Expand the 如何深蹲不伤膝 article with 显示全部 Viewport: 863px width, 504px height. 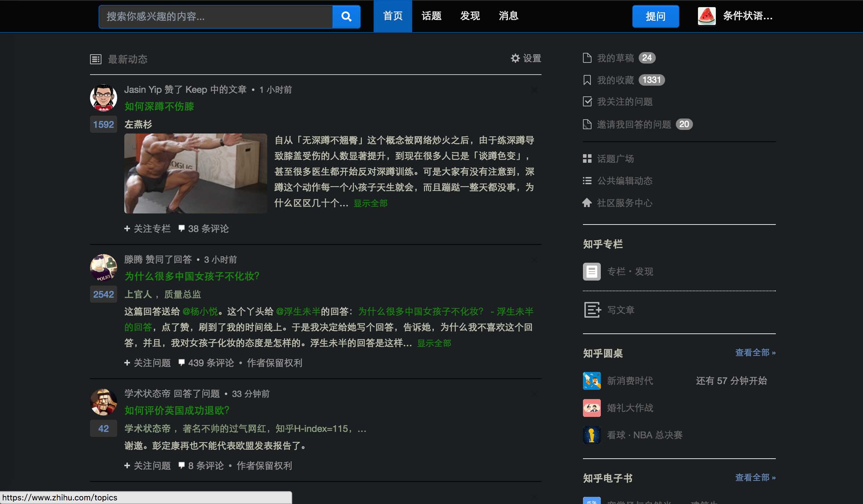(370, 203)
